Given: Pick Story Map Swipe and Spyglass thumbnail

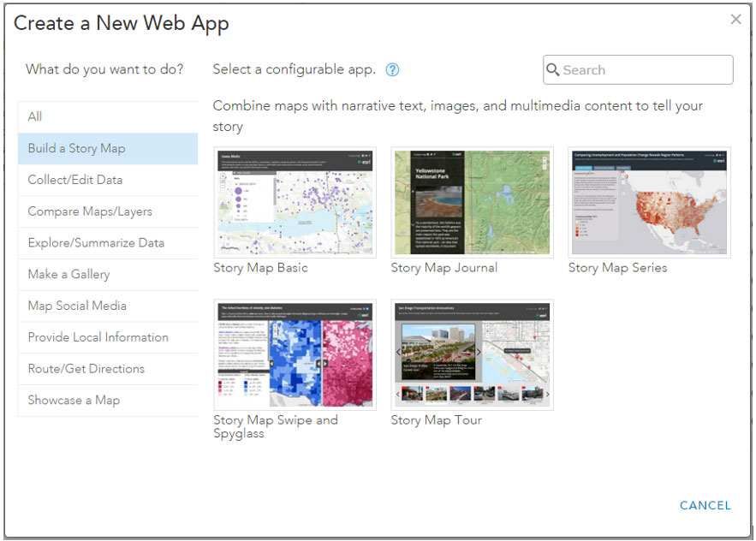Looking at the screenshot, I should pyautogui.click(x=295, y=354).
